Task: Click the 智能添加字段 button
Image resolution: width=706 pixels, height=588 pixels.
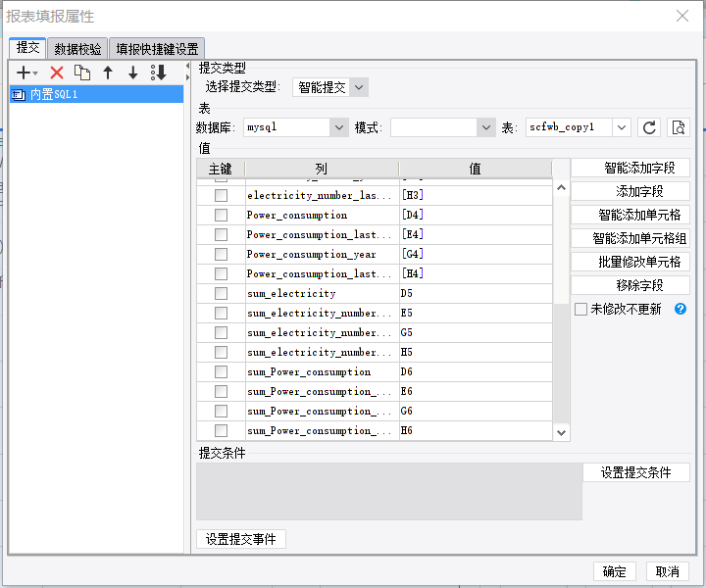Action: point(630,168)
